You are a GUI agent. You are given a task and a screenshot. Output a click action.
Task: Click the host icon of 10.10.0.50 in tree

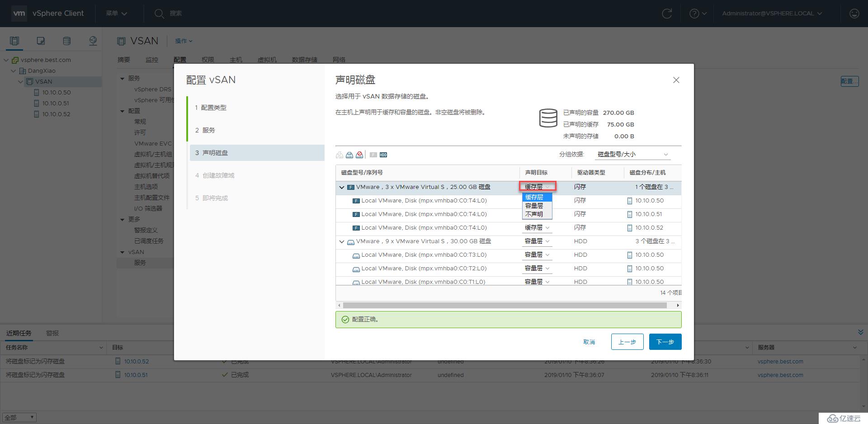(37, 92)
